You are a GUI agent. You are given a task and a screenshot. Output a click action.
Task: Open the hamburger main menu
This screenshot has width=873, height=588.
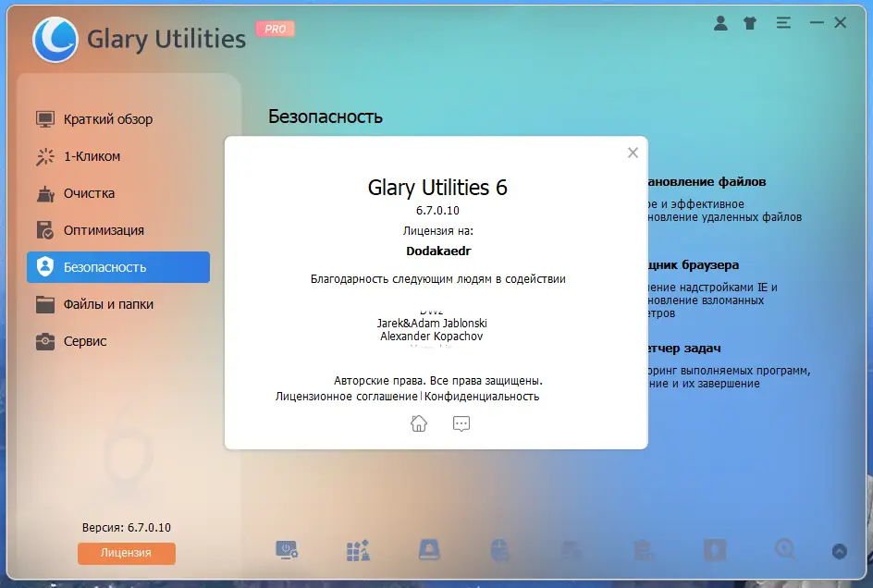783,23
